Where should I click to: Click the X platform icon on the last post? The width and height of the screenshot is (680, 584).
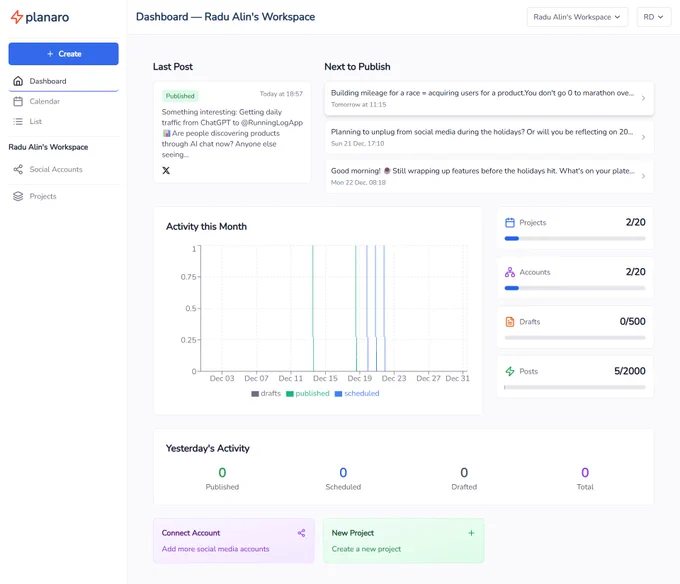(x=166, y=170)
